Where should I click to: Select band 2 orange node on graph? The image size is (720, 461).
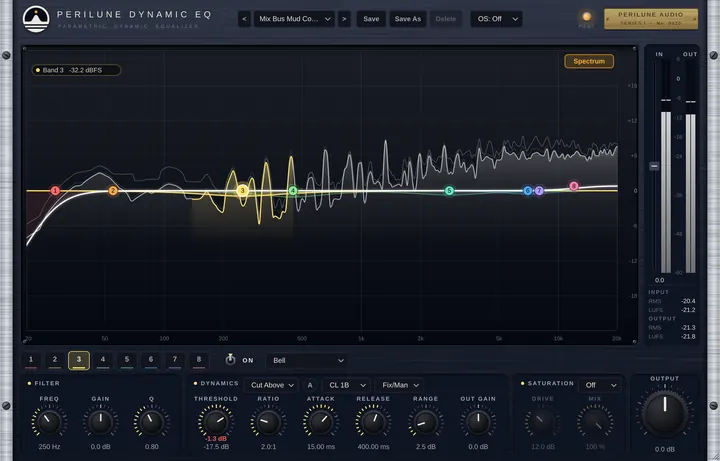coord(113,191)
